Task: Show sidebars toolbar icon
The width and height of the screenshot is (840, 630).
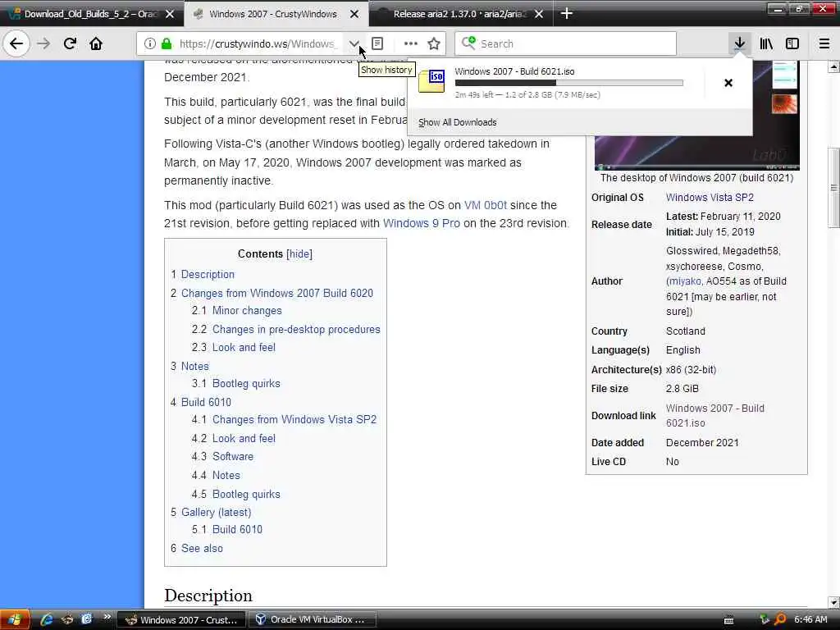Action: coord(792,43)
